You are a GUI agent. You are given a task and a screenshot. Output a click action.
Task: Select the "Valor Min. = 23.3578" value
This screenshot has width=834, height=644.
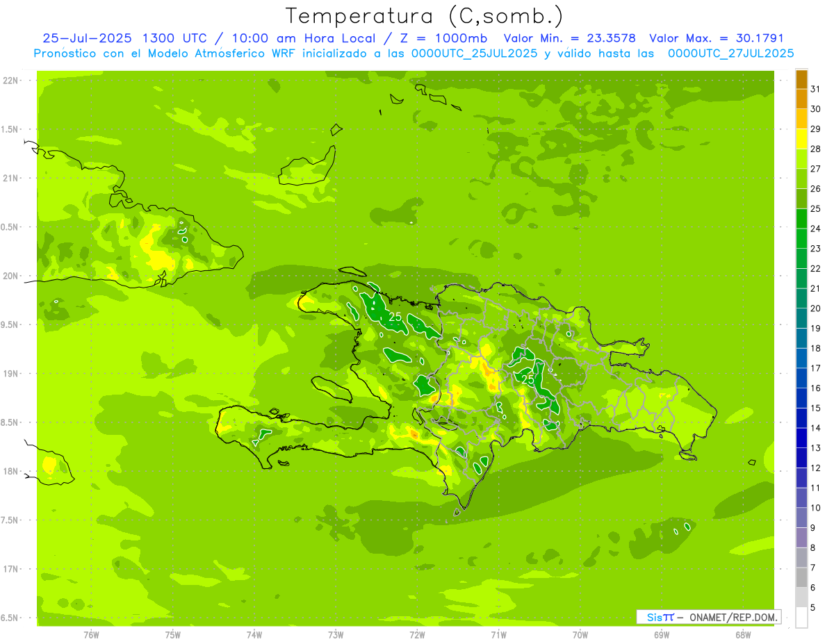pyautogui.click(x=570, y=38)
